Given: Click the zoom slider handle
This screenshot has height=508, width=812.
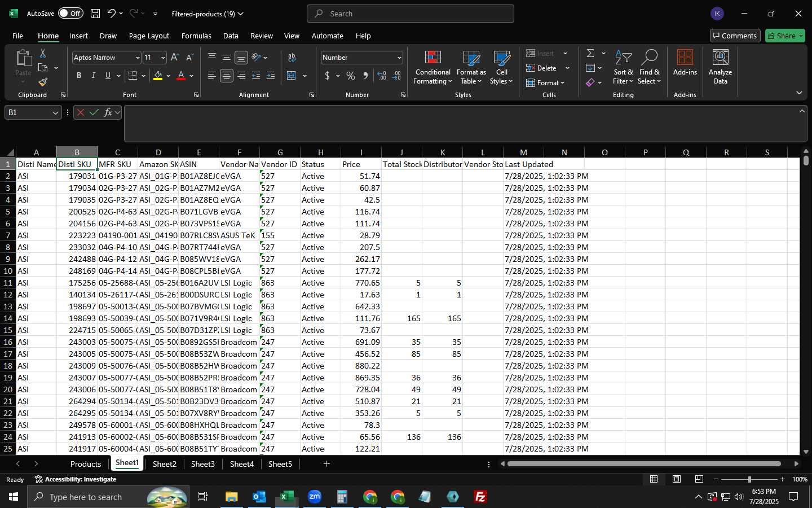Looking at the screenshot, I should 749,479.
